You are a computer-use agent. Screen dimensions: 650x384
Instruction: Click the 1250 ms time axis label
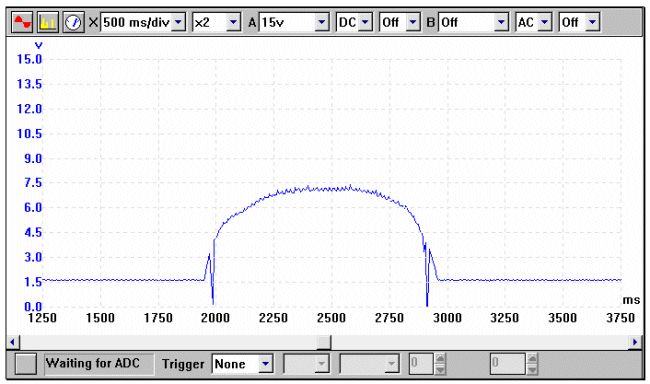tap(42, 318)
